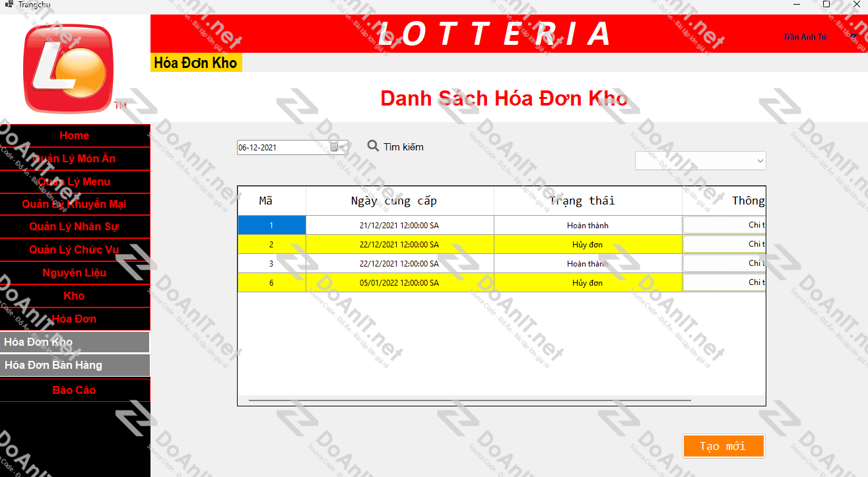Viewport: 868px width, 477px height.
Task: Select the cell with Mã 1
Action: click(272, 225)
